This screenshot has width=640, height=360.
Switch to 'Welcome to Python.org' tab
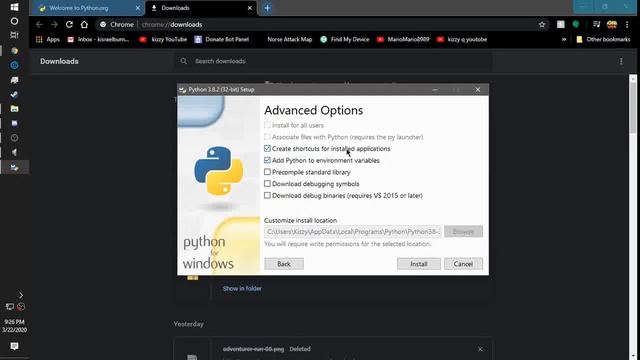(86, 8)
